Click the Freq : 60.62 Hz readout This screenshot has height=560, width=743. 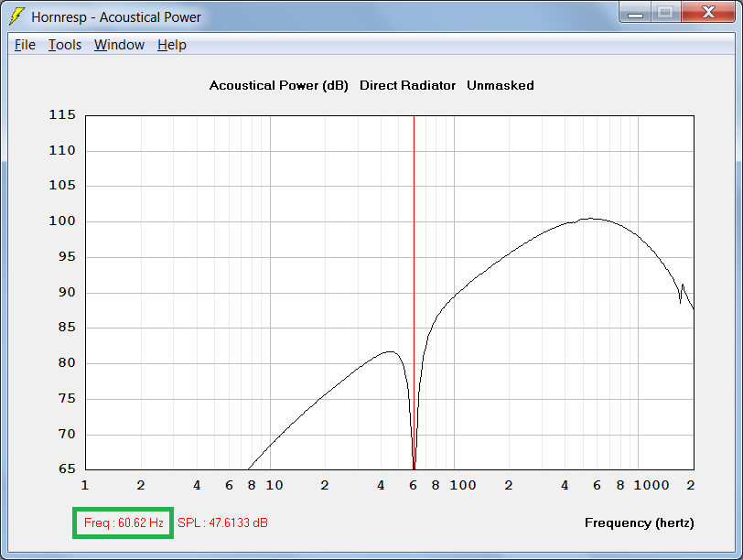[x=124, y=522]
